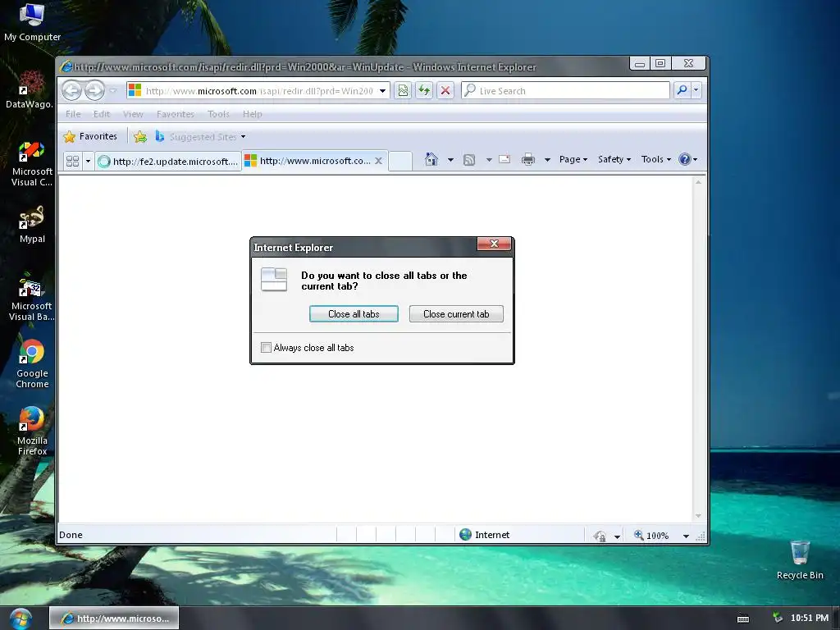Click the red Stop loading icon
This screenshot has height=630, width=840.
(x=445, y=90)
